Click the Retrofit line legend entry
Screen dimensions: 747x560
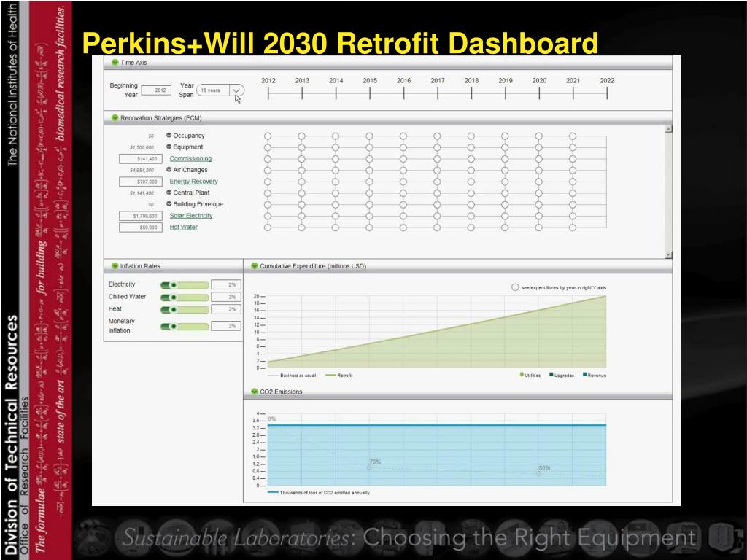coord(339,376)
